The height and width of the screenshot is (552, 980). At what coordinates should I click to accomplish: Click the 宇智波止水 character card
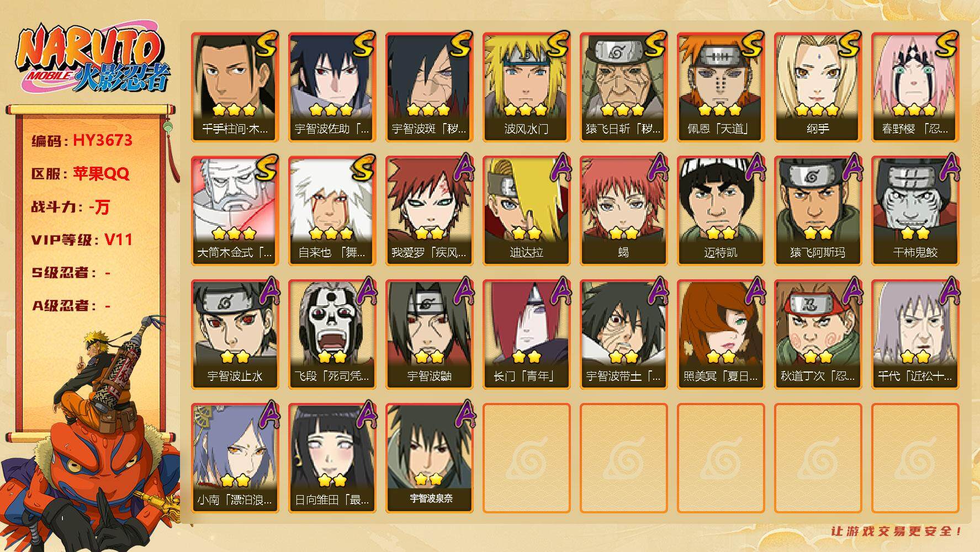[235, 335]
